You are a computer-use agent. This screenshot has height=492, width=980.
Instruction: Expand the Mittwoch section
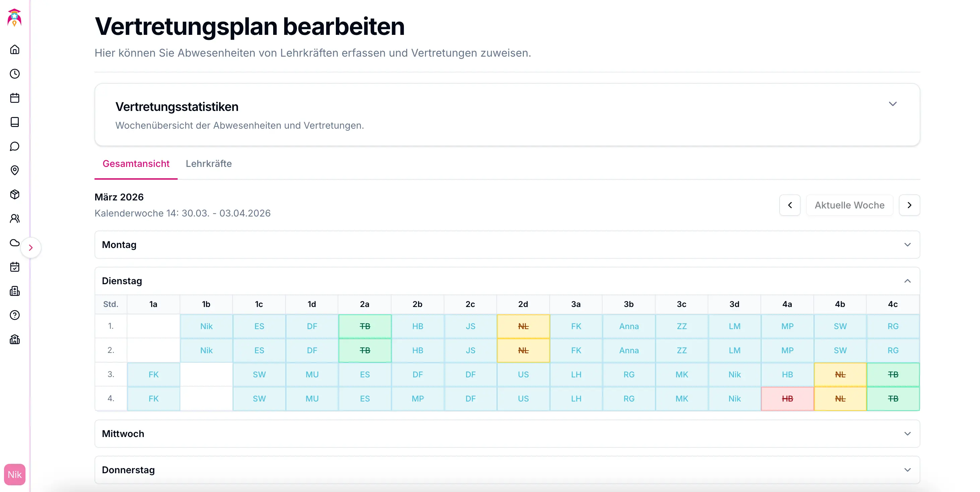(907, 434)
